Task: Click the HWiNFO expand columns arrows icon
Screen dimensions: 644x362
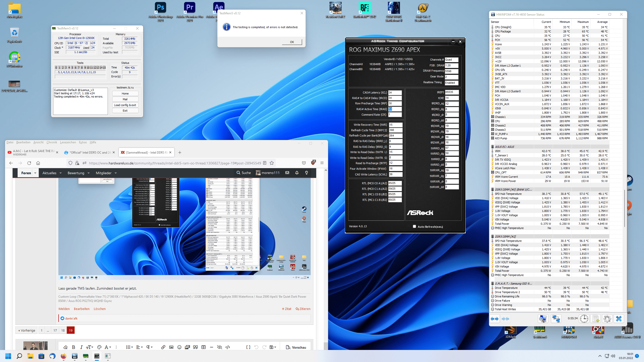Action: [495, 319]
